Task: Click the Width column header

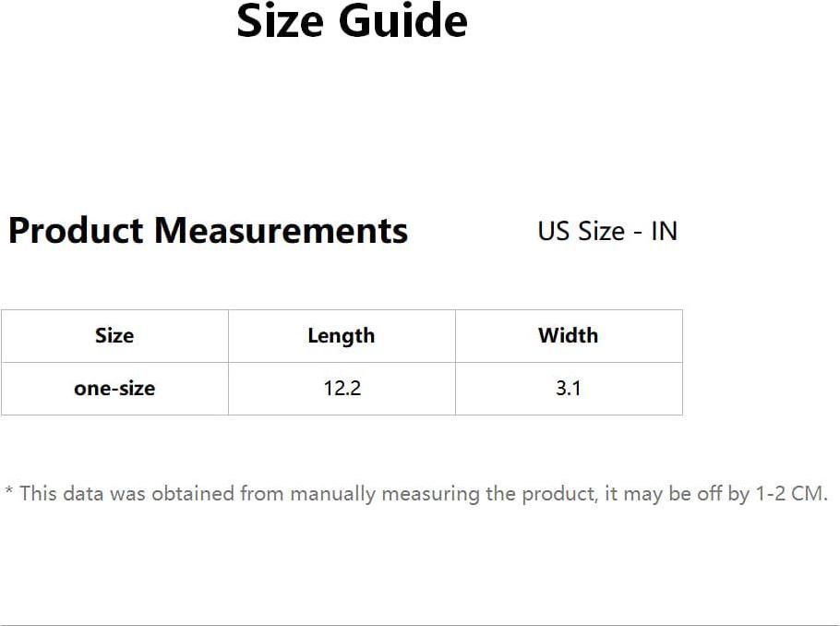Action: coord(569,335)
